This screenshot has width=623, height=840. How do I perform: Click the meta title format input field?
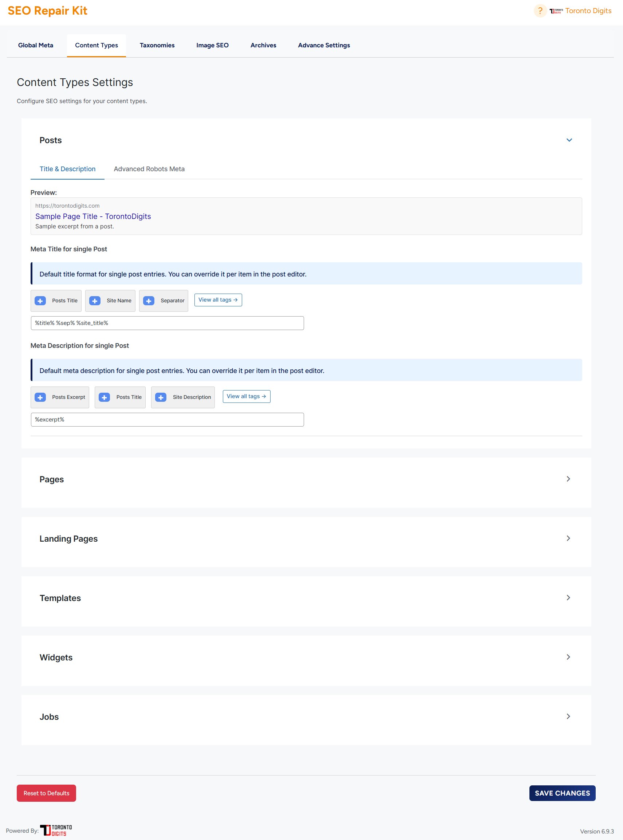coord(167,323)
